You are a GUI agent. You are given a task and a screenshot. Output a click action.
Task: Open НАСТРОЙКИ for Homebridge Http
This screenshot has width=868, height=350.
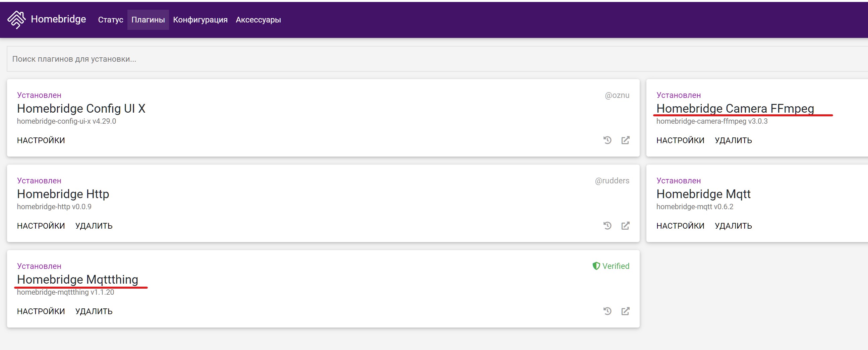click(x=41, y=226)
